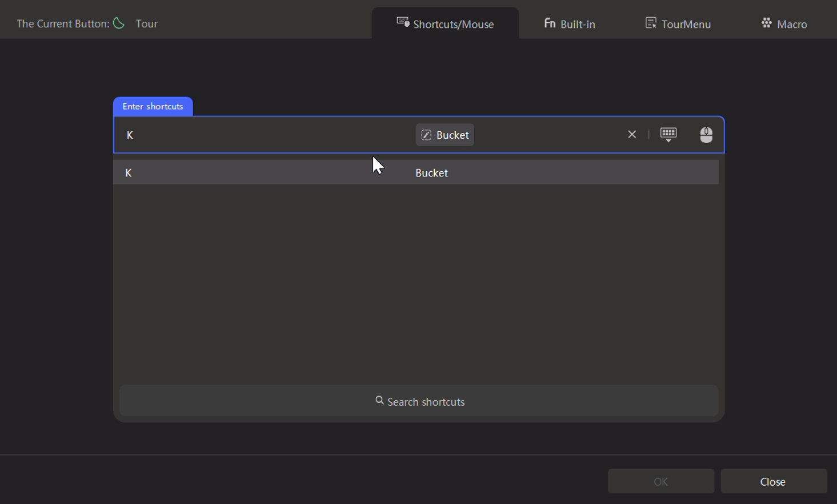Clear the entered shortcut with the X icon
This screenshot has height=504, width=837.
632,135
